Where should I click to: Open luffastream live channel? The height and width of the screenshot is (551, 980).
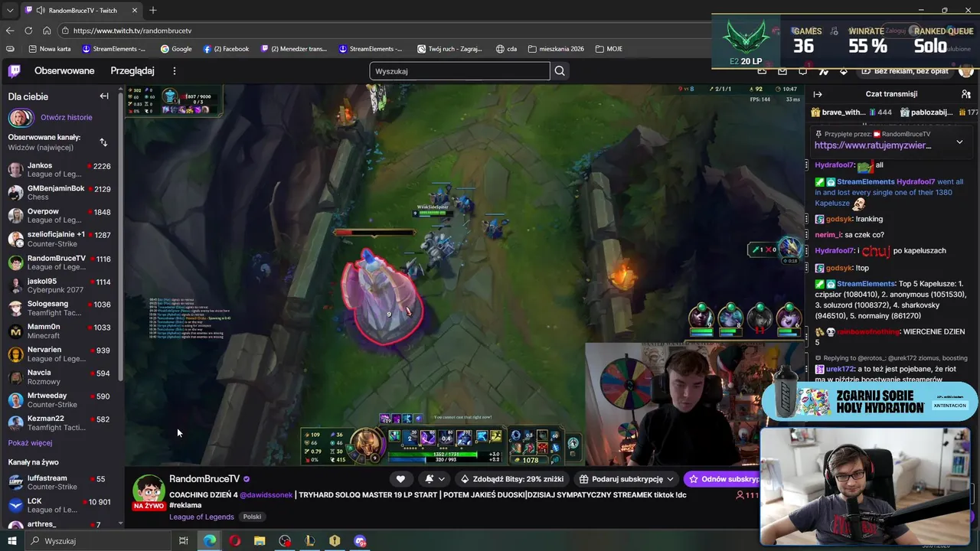60,483
